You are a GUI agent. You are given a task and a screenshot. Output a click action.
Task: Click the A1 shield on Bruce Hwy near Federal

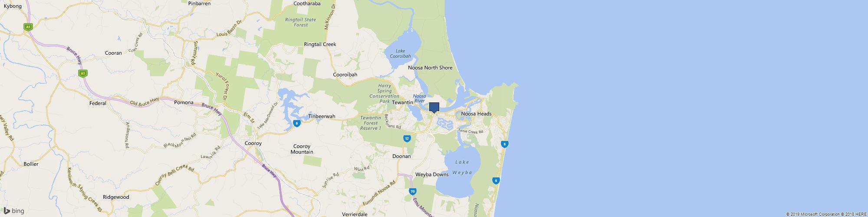(x=82, y=74)
